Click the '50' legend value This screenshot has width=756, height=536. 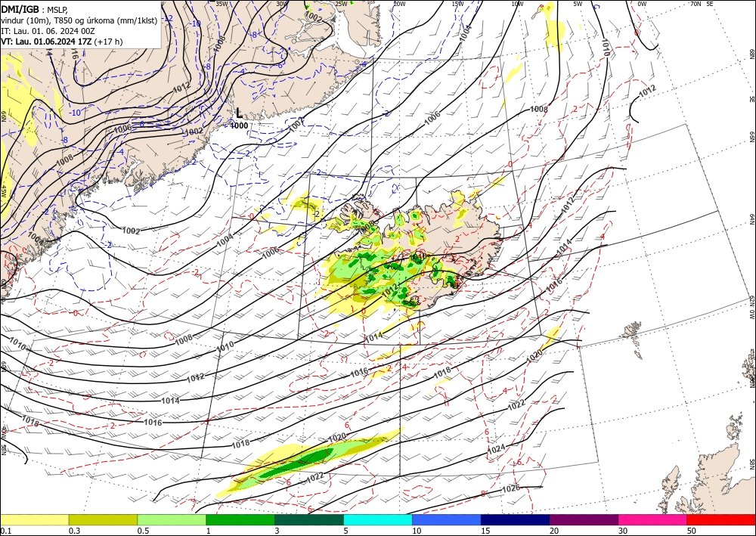click(692, 531)
